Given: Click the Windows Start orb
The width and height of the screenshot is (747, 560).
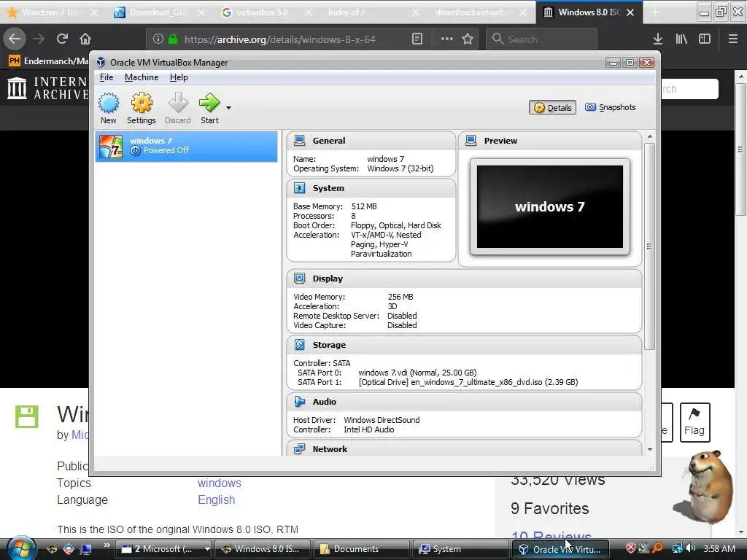Looking at the screenshot, I should pyautogui.click(x=21, y=548).
